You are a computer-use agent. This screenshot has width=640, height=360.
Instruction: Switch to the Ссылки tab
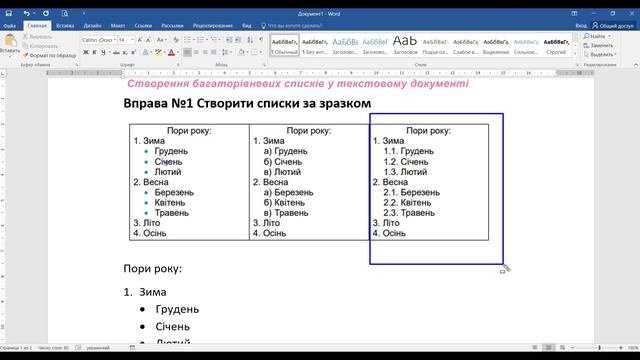coord(143,26)
